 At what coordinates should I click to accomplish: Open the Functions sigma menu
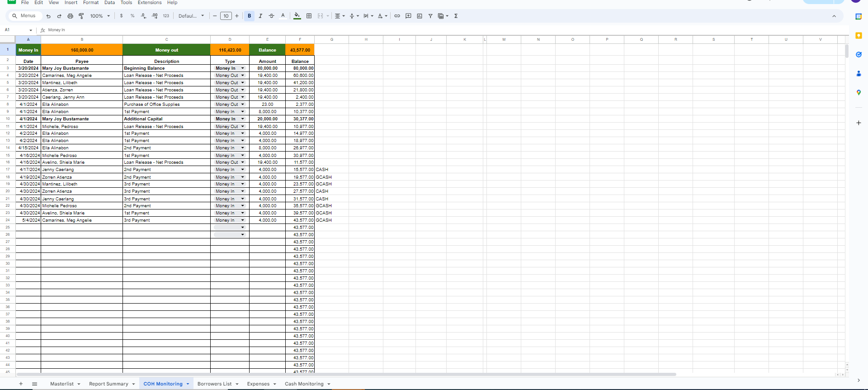click(456, 16)
